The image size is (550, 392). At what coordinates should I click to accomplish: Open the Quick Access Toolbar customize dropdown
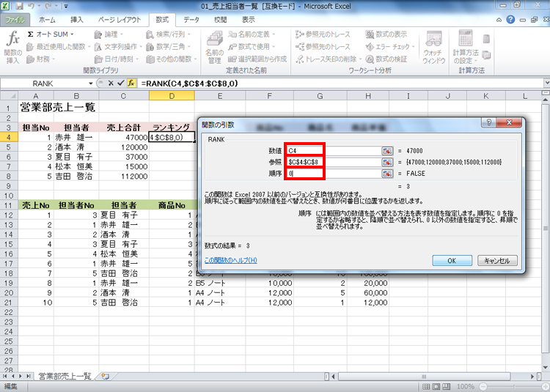[65, 6]
